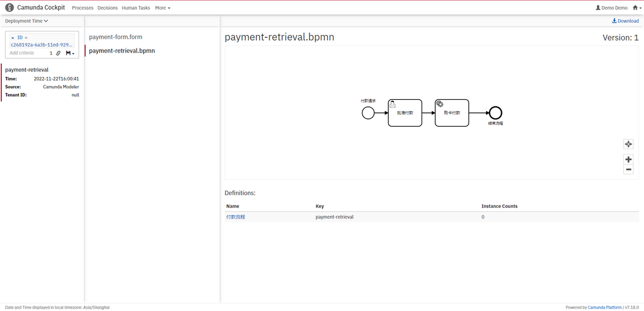644x311 pixels.
Task: Zoom in the diagram with plus
Action: 628,159
